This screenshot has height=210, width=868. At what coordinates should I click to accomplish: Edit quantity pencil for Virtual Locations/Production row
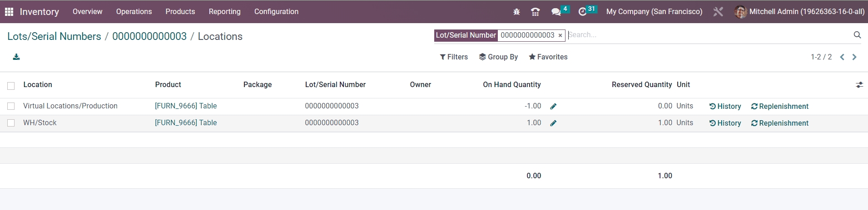click(553, 107)
